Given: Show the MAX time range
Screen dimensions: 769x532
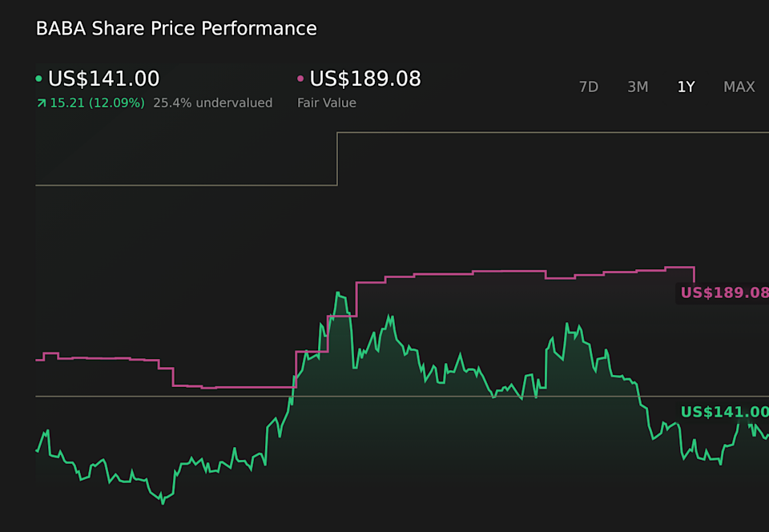Looking at the screenshot, I should pyautogui.click(x=739, y=87).
